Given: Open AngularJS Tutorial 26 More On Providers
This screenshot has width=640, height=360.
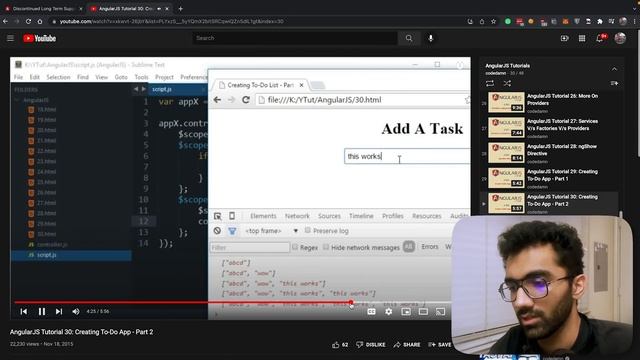Looking at the screenshot, I should [549, 102].
